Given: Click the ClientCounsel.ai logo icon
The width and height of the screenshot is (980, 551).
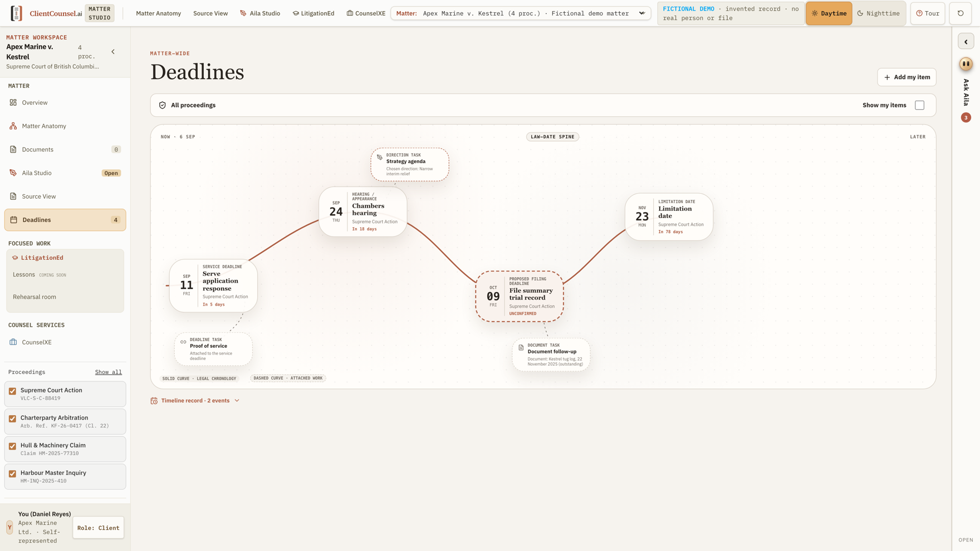Looking at the screenshot, I should (x=17, y=13).
